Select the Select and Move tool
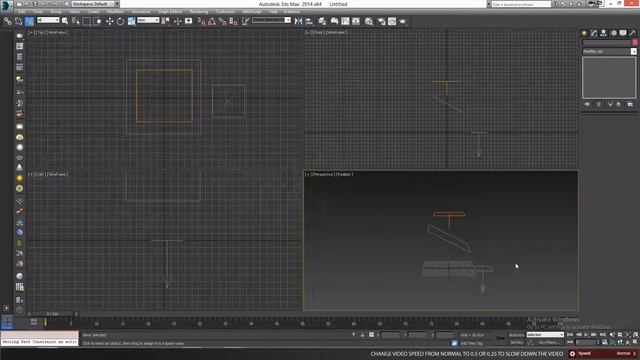Screen dimensions: 640x360 [x=109, y=21]
